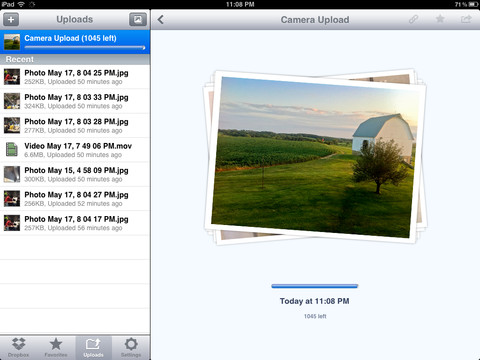Image resolution: width=480 pixels, height=360 pixels.
Task: Copy link with the chain icon
Action: pyautogui.click(x=414, y=19)
